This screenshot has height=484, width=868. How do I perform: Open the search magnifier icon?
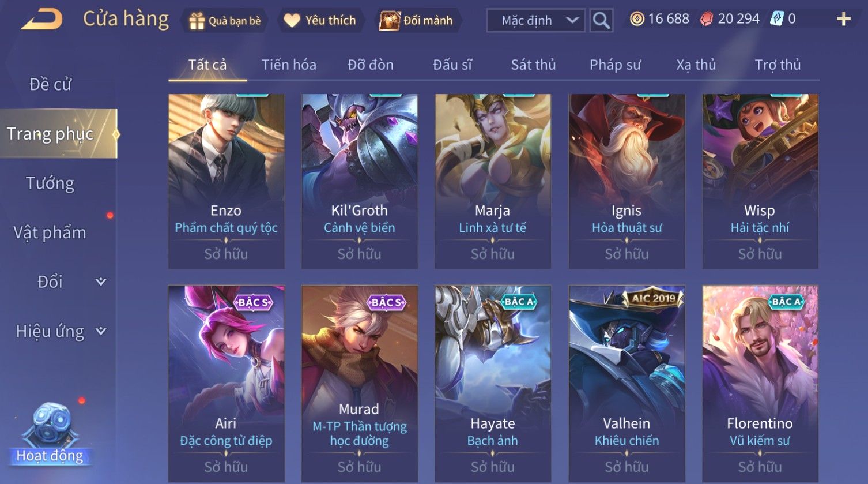601,21
